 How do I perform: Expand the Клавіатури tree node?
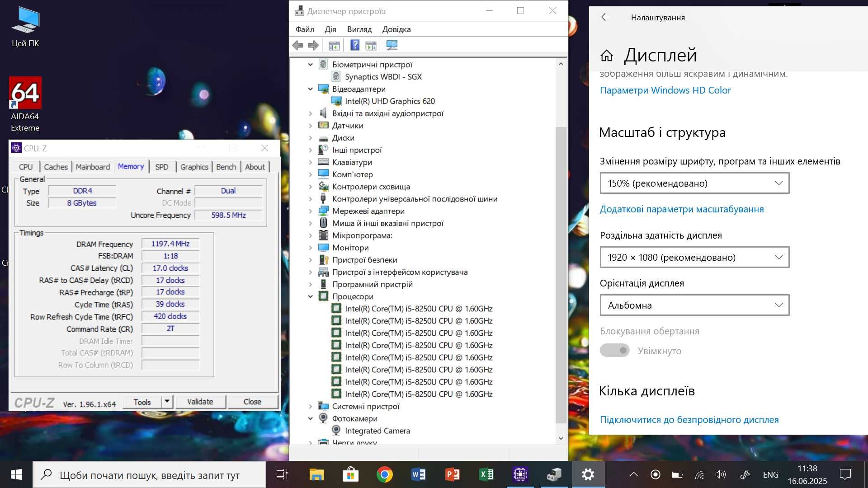[310, 162]
